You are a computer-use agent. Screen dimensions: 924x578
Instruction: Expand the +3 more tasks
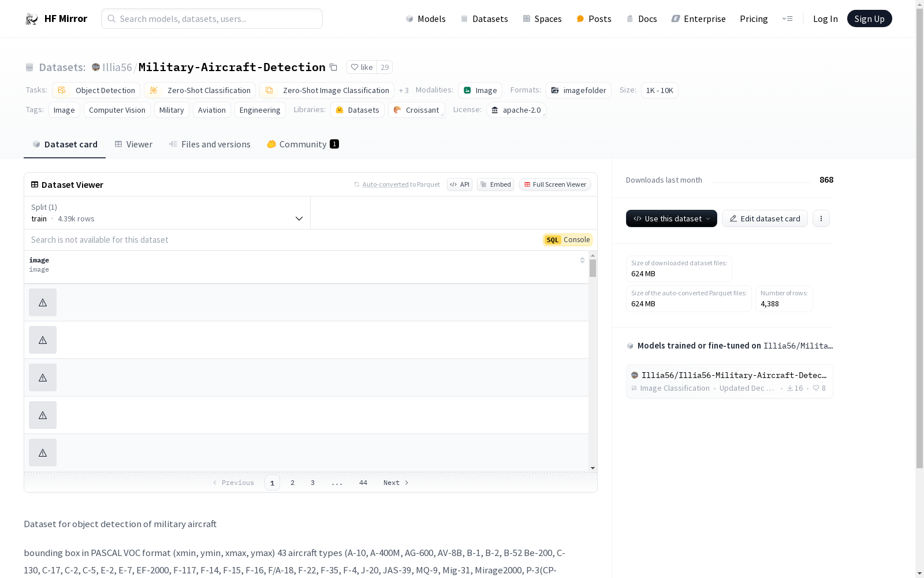(404, 90)
